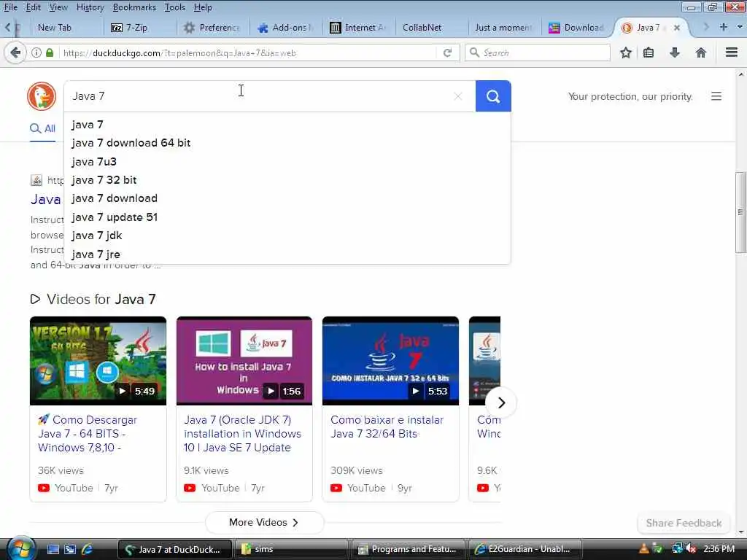Image resolution: width=747 pixels, height=560 pixels.
Task: Go to the home page icon
Action: coord(701,52)
